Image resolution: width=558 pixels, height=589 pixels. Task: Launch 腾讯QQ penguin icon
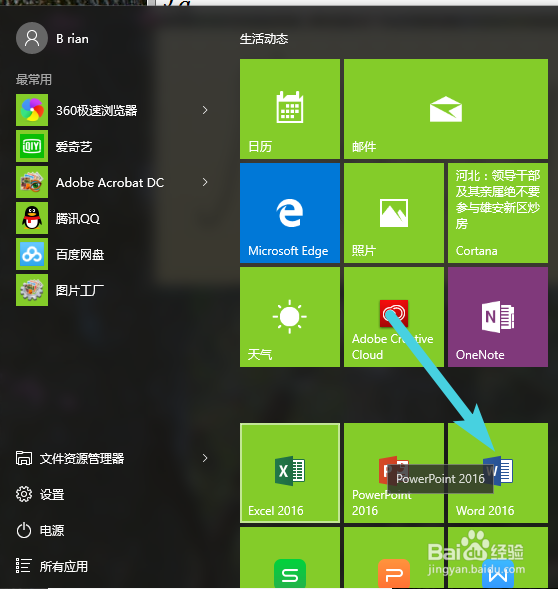click(32, 218)
